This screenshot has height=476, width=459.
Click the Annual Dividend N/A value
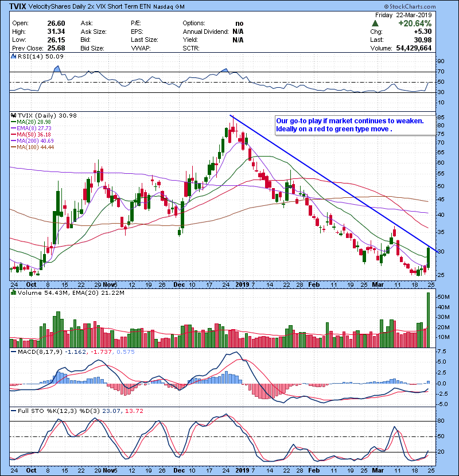(x=238, y=32)
